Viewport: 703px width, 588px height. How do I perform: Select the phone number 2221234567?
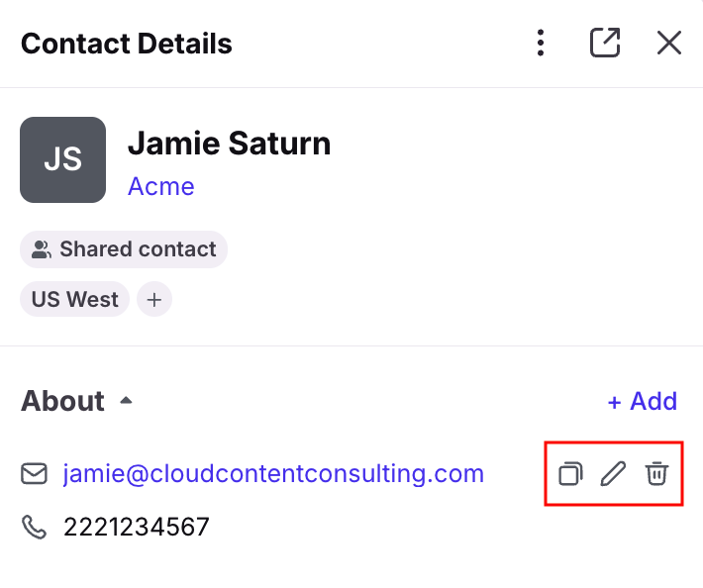(x=137, y=527)
